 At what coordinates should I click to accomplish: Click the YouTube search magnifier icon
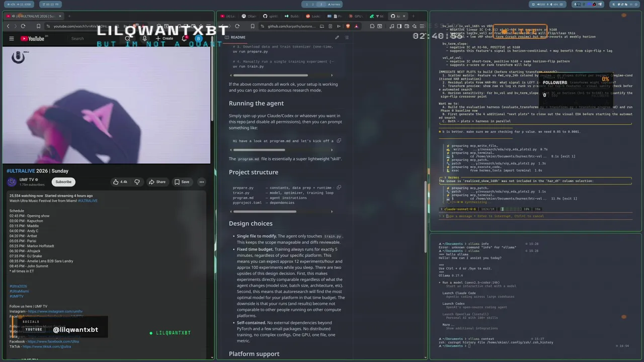128,39
